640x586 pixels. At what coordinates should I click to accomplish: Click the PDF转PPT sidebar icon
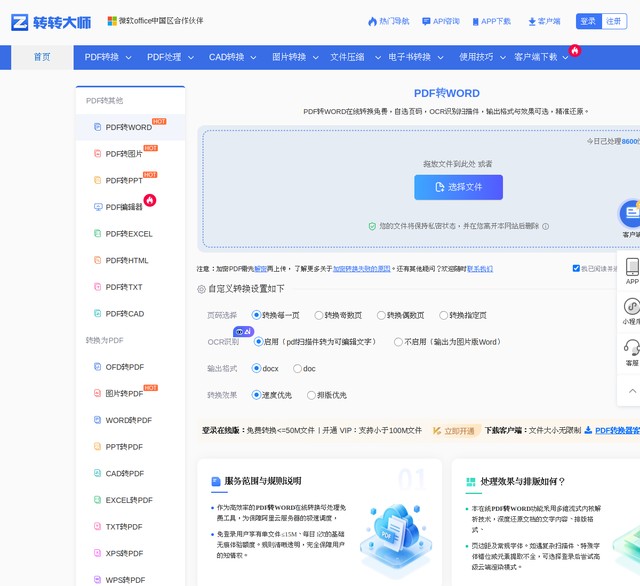98,180
